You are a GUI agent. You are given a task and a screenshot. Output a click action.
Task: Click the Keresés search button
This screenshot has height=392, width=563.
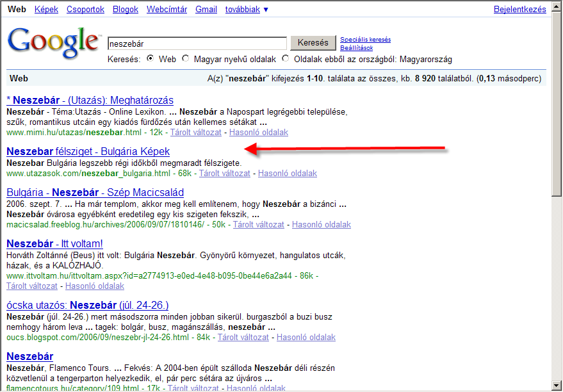[x=313, y=43]
